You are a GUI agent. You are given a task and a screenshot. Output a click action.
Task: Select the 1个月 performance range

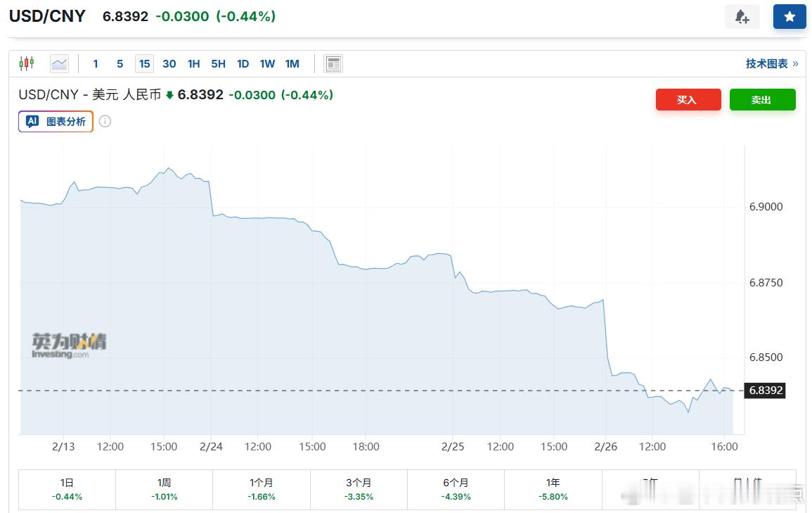click(x=262, y=489)
